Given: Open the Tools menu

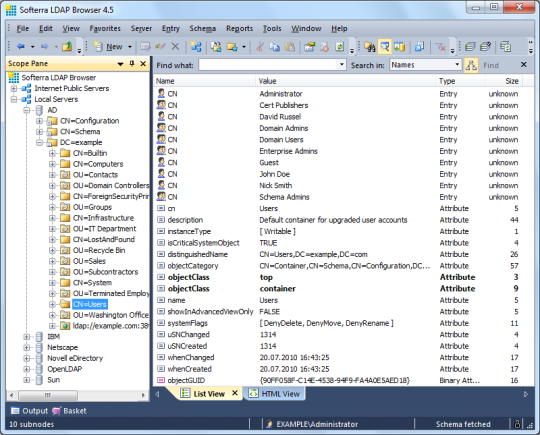Looking at the screenshot, I should coord(272,29).
